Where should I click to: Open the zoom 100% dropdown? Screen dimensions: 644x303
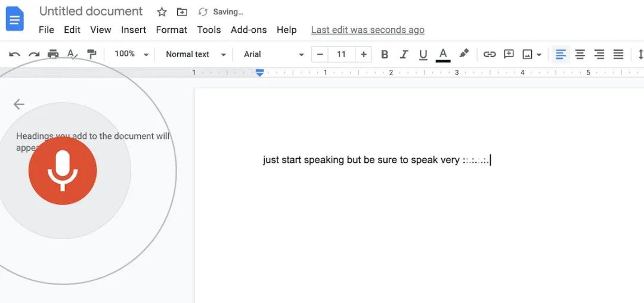[131, 54]
